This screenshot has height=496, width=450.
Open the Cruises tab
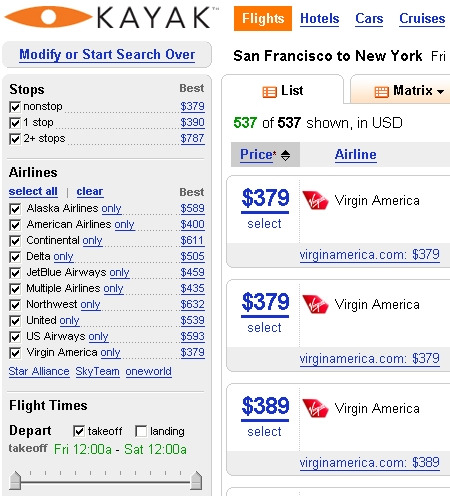(422, 18)
